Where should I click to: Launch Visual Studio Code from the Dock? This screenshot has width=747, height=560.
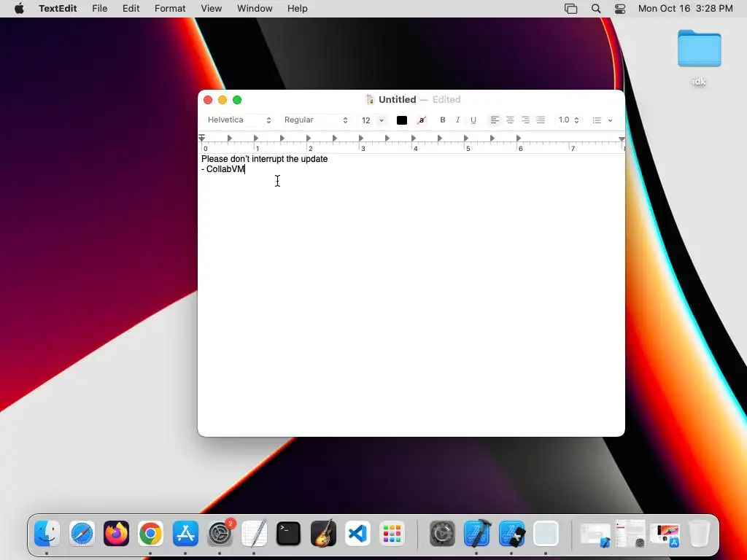pyautogui.click(x=357, y=533)
